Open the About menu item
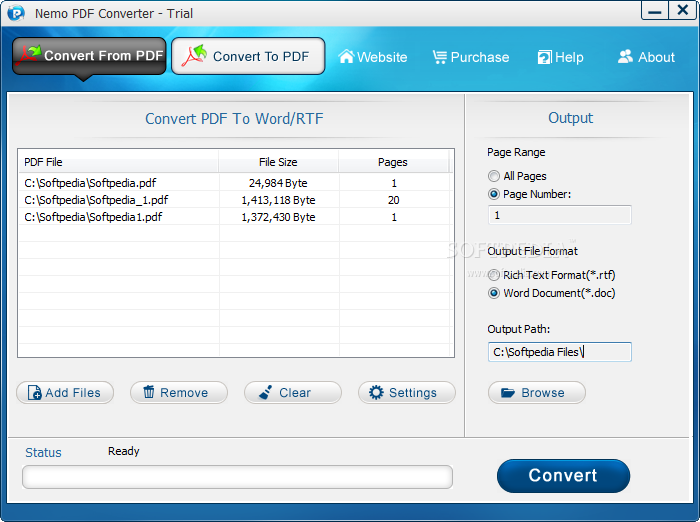This screenshot has height=522, width=700. coord(646,57)
